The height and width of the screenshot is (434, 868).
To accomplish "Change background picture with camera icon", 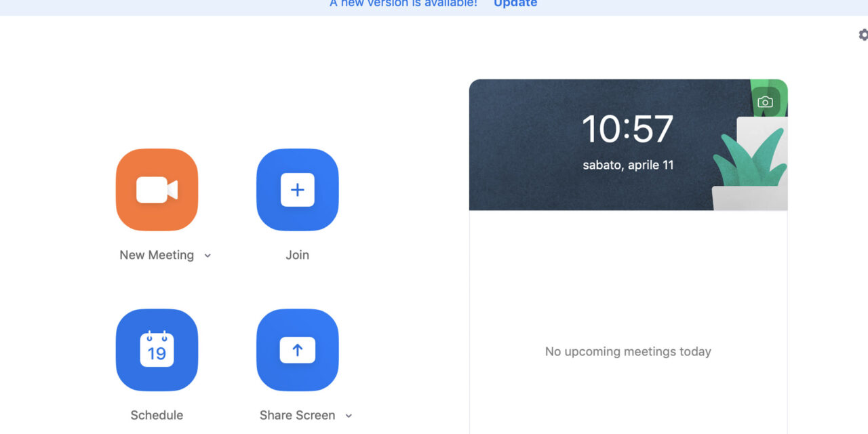I will coord(765,102).
